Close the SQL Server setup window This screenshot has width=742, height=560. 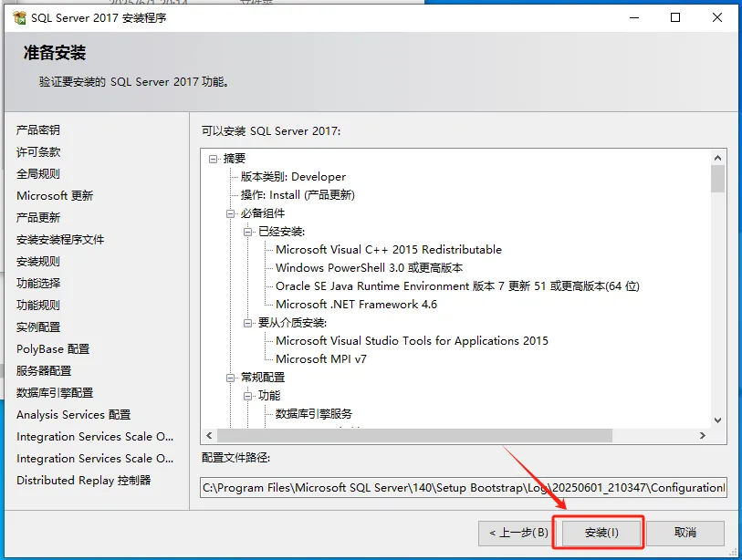(717, 18)
